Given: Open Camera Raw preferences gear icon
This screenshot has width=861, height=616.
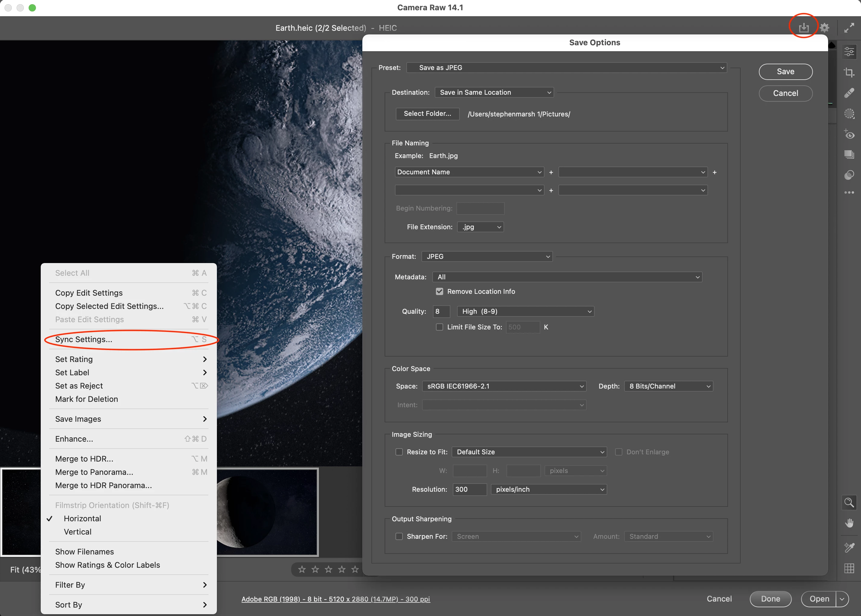Looking at the screenshot, I should click(x=824, y=28).
